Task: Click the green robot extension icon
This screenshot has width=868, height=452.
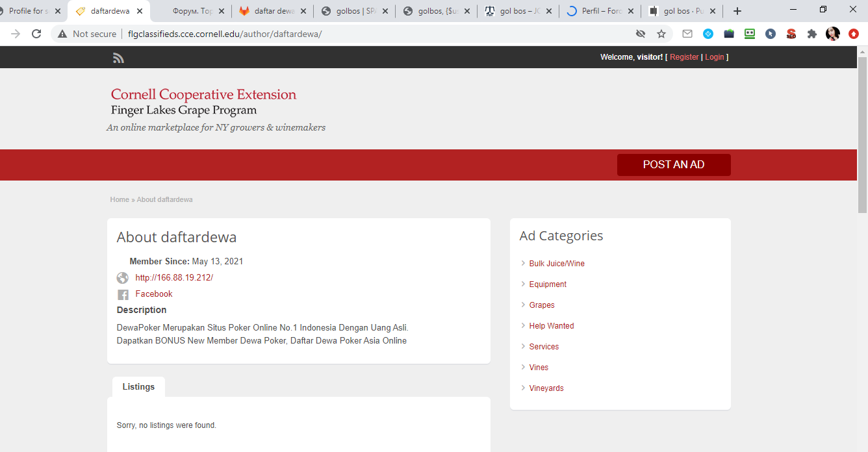Action: coord(750,34)
